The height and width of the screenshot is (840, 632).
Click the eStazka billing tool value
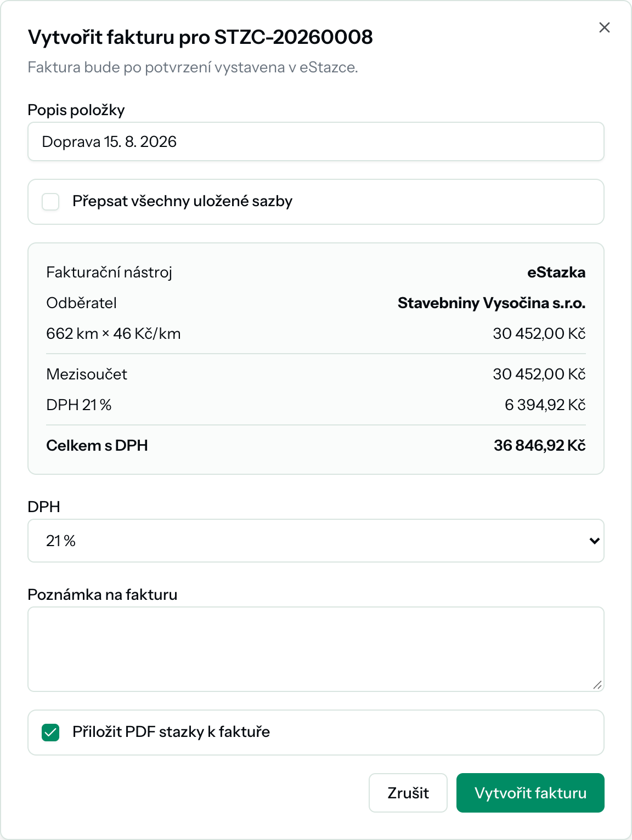556,273
